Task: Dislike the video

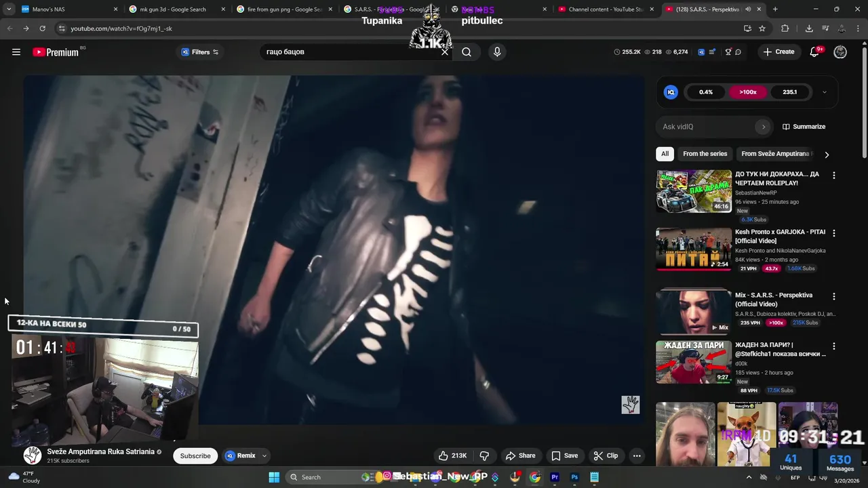Action: tap(484, 456)
